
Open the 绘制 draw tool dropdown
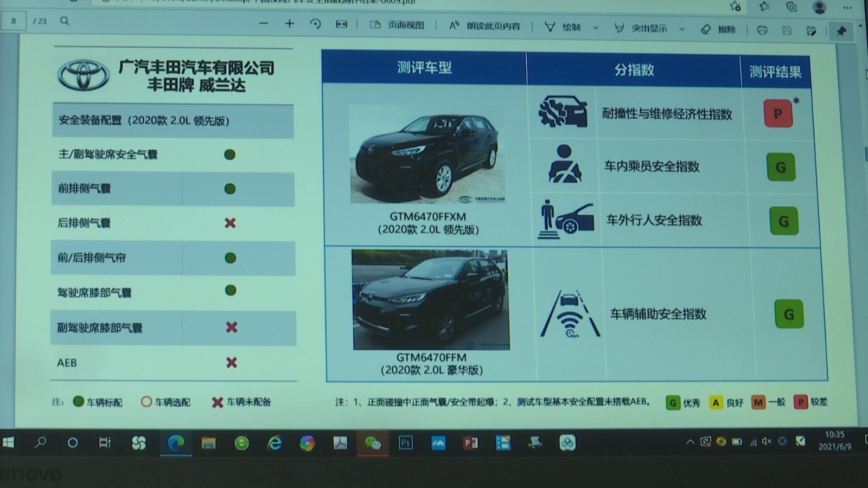pyautogui.click(x=595, y=28)
